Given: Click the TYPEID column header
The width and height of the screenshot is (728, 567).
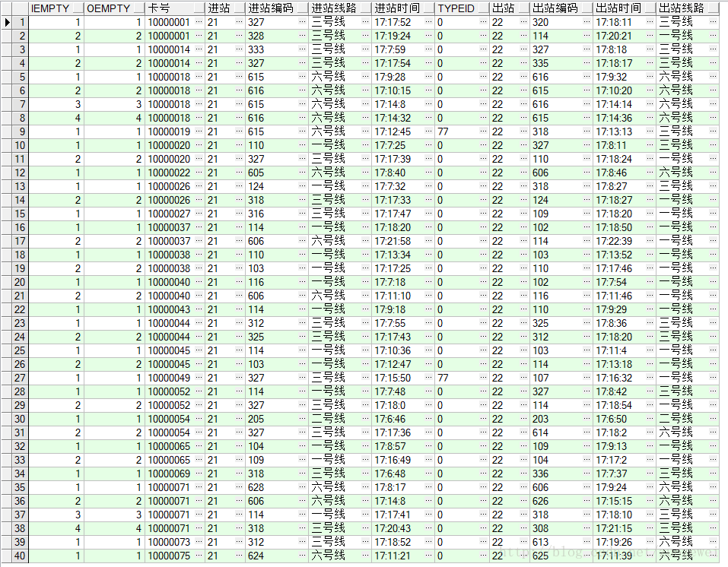Looking at the screenshot, I should click(x=462, y=8).
